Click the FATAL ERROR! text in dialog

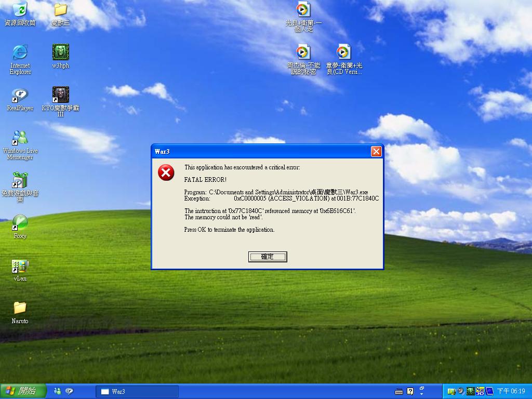(x=205, y=179)
